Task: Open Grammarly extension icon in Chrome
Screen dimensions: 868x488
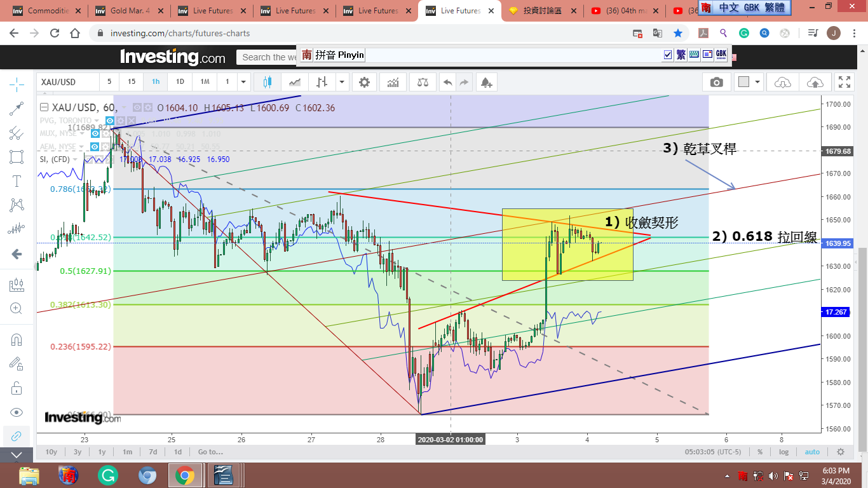Action: pos(743,33)
